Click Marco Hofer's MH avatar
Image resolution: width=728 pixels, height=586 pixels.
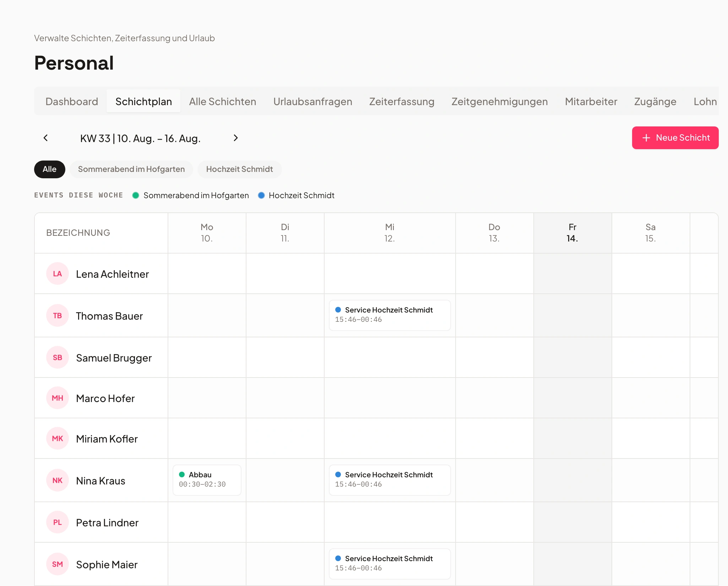(58, 398)
